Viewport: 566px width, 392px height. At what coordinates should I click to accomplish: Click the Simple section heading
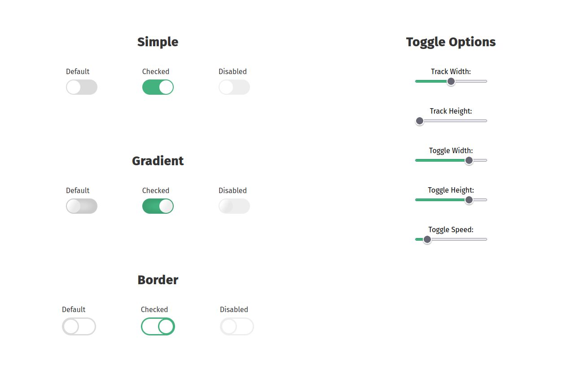(158, 42)
